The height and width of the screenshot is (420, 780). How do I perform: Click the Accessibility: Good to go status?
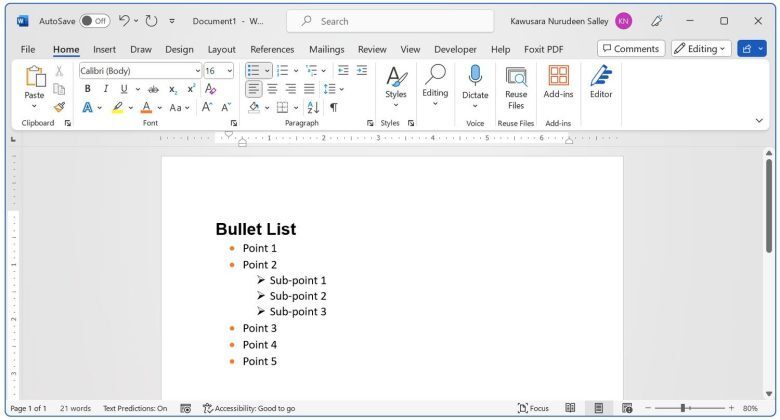click(249, 408)
